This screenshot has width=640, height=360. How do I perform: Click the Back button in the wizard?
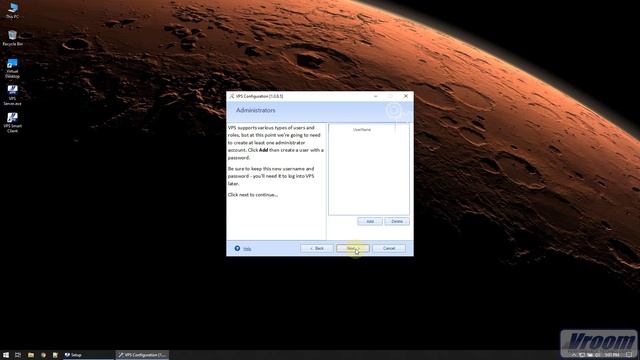click(317, 248)
